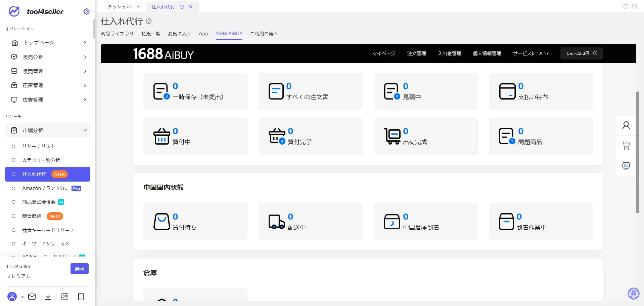Open the すべての注文書 card
Screen dimensions: 644x306
[311, 91]
